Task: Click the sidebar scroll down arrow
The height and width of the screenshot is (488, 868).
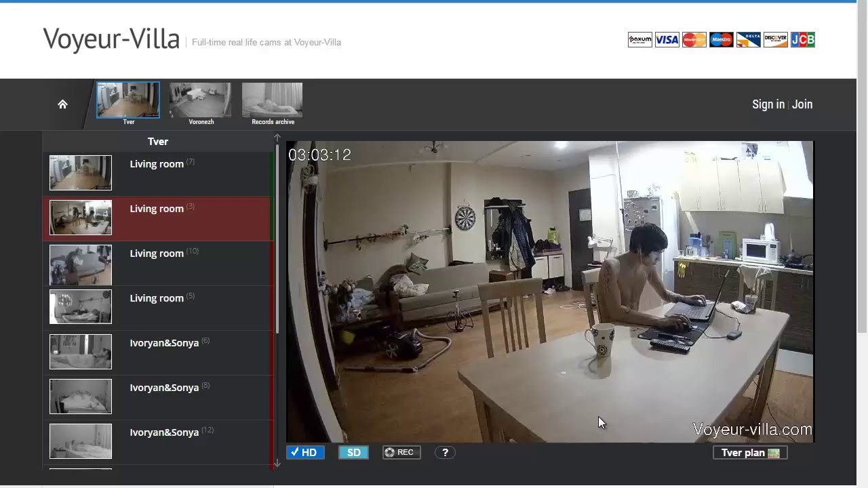Action: (277, 464)
